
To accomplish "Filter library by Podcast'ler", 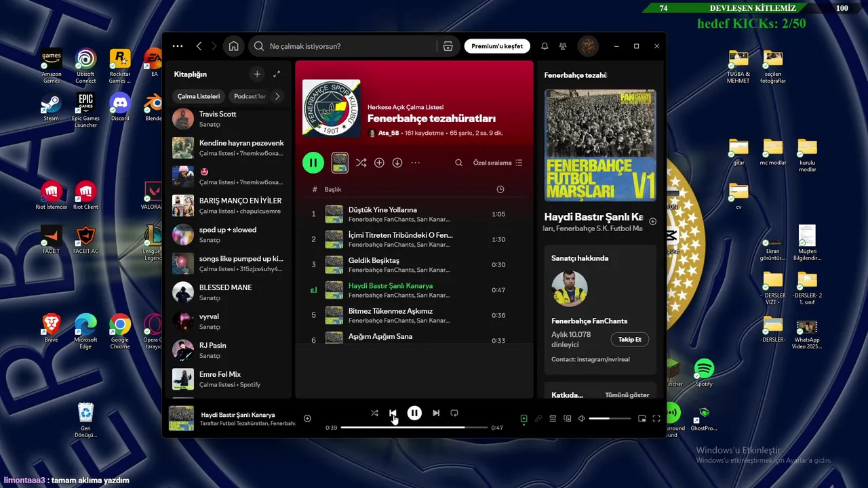I will 250,96.
